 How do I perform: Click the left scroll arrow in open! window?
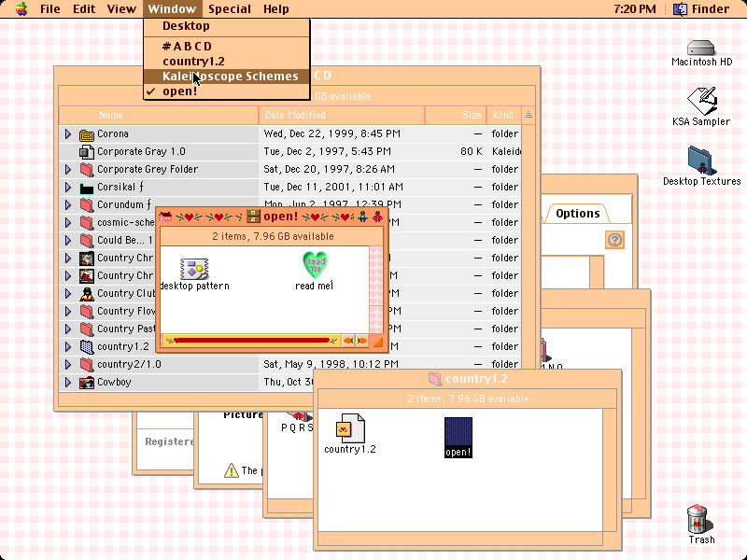coord(347,341)
